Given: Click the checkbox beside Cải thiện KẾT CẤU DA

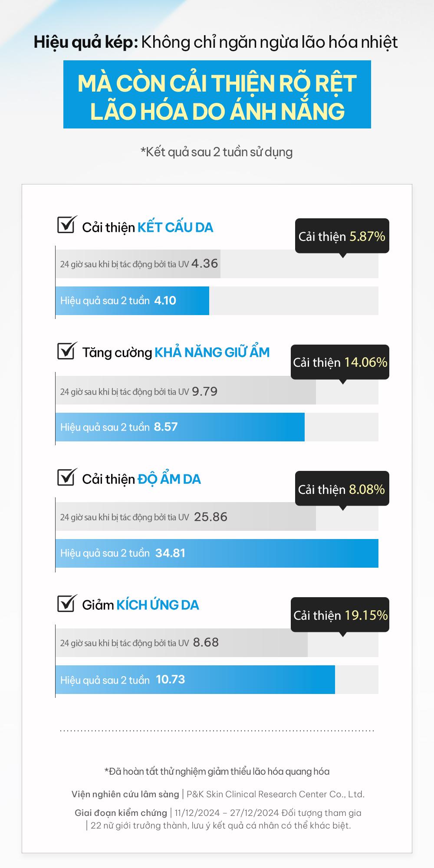Looking at the screenshot, I should coord(66,226).
